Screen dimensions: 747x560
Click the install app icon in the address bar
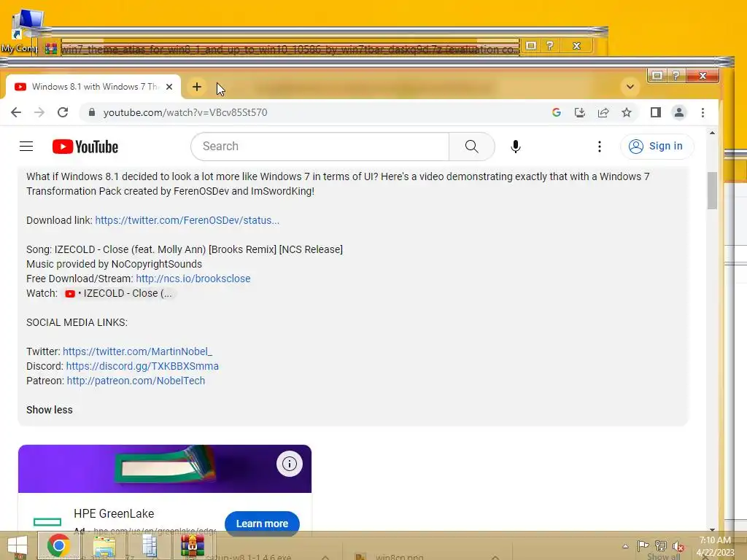(579, 112)
